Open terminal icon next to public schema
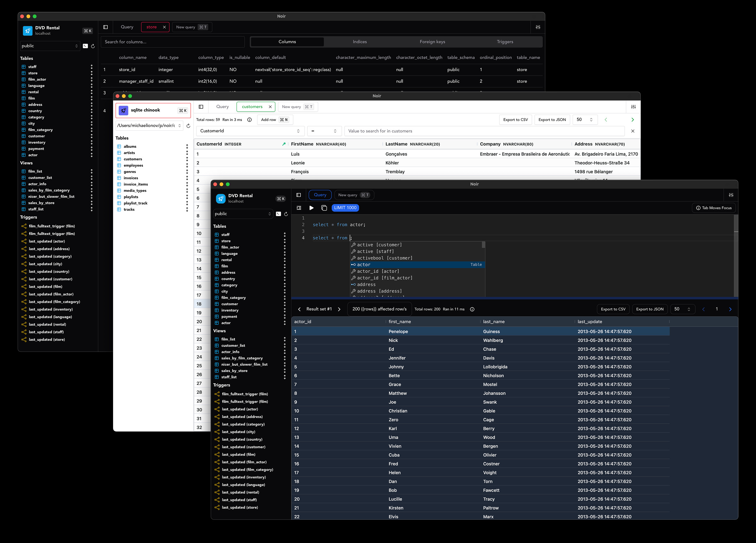The height and width of the screenshot is (543, 756). 278,214
